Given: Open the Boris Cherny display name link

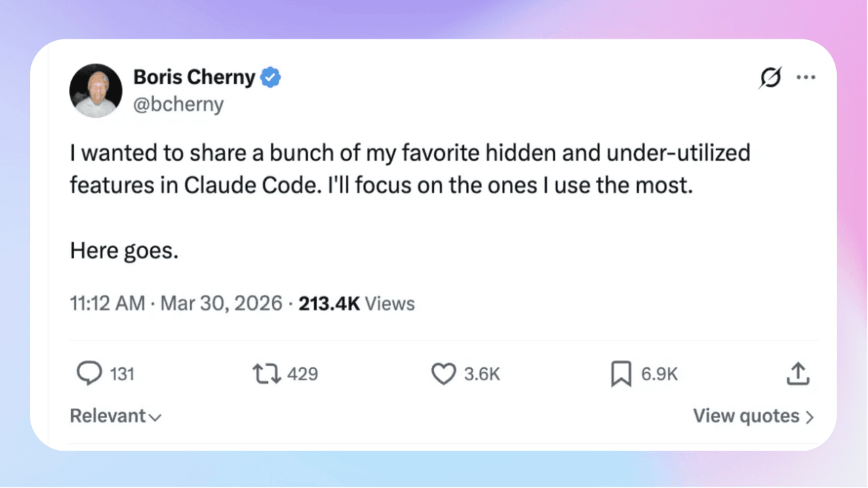Looking at the screenshot, I should 194,78.
